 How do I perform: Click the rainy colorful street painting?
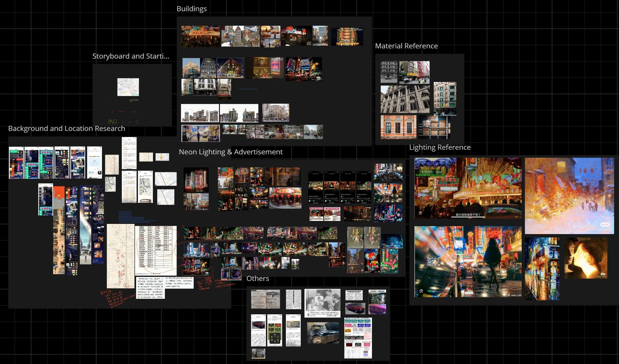pos(542,269)
